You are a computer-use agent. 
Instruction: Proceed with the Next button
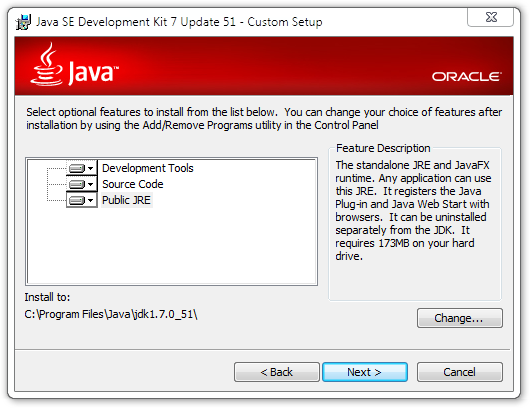click(365, 372)
